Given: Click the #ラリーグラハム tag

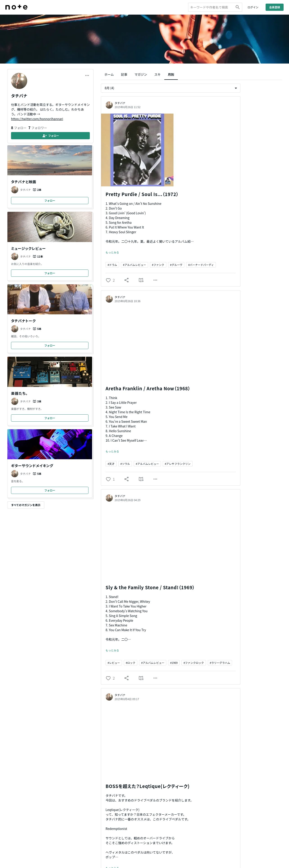Looking at the screenshot, I should coord(220,663).
